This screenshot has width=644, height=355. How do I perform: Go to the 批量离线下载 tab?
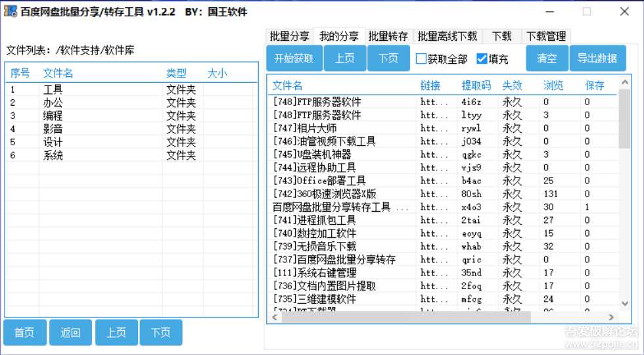coord(448,36)
